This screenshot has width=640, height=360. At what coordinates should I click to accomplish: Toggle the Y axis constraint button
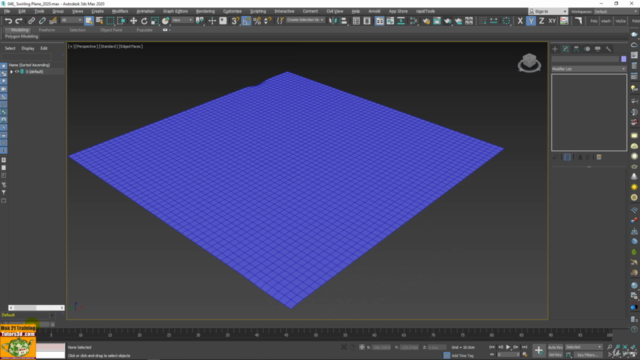(531, 21)
